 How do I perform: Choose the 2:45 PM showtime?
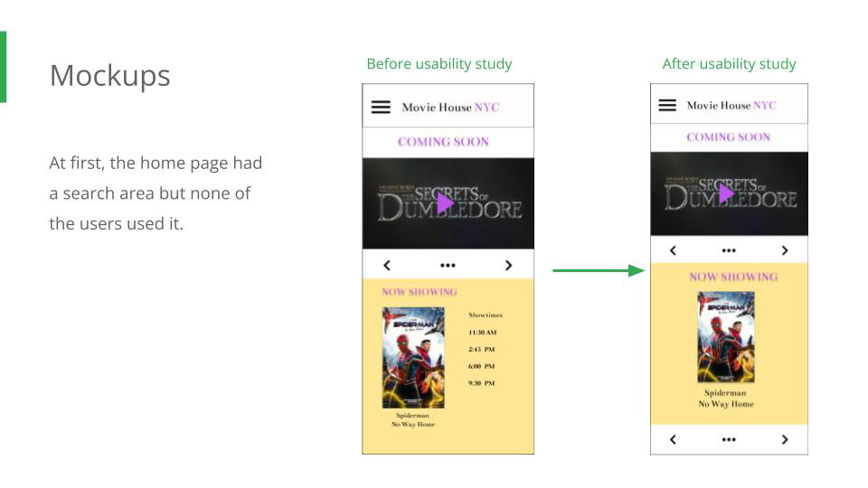tap(482, 350)
